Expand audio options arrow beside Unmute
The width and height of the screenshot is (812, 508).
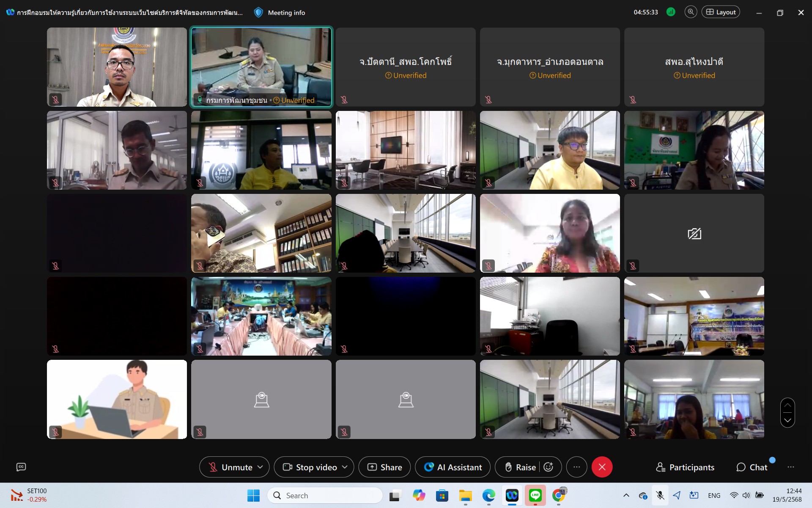pyautogui.click(x=260, y=467)
